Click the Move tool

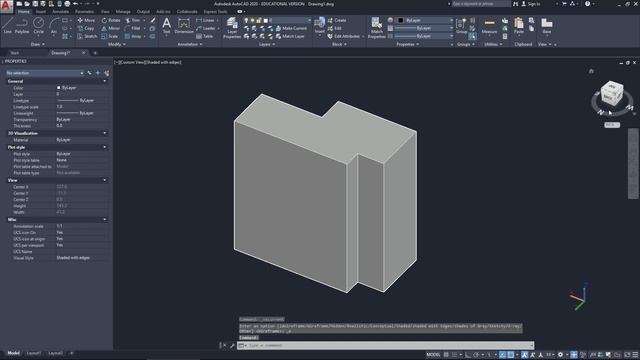click(86, 20)
